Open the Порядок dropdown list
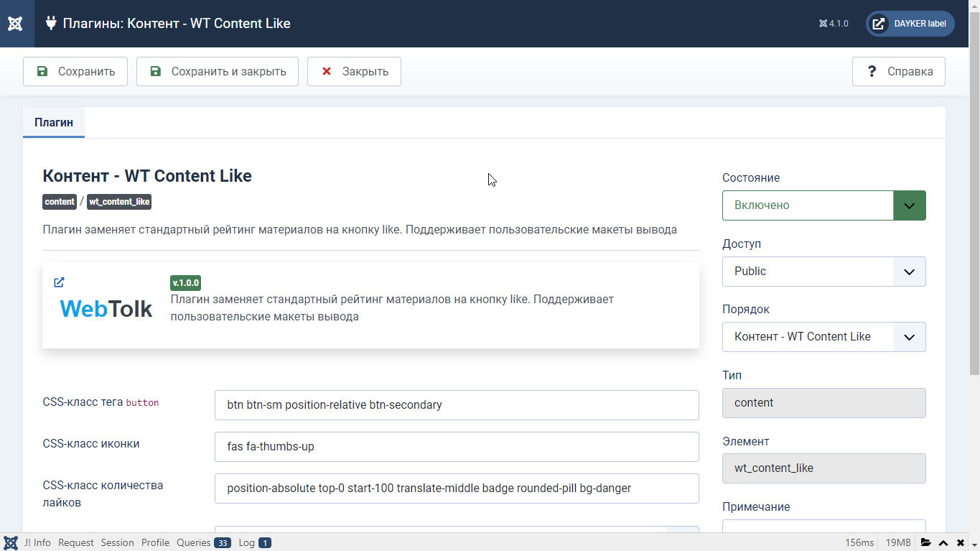 tap(823, 337)
